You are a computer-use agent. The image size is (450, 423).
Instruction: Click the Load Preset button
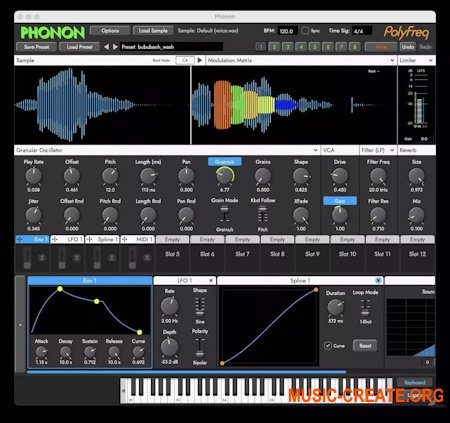coord(79,47)
